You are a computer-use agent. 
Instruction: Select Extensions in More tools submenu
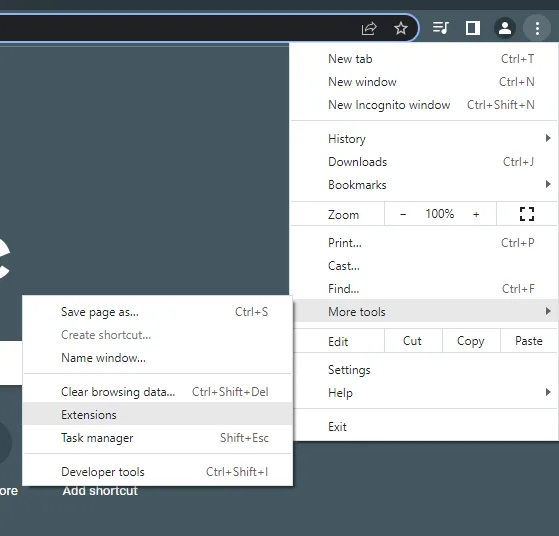click(x=158, y=415)
